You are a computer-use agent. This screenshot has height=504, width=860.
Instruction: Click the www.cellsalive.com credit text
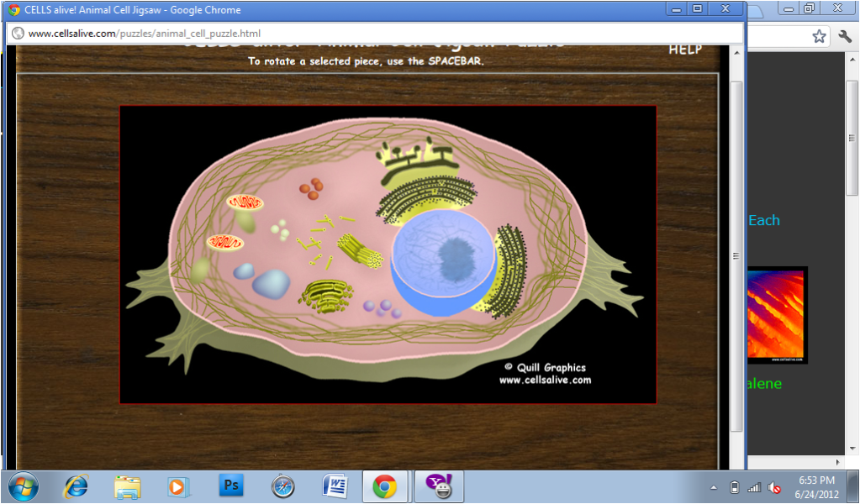pos(545,380)
